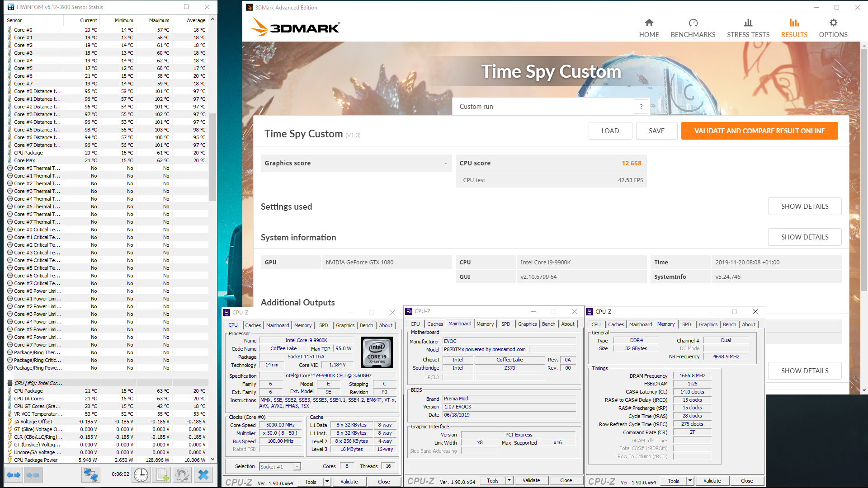Open the BENCHMARKS section in 3DMark
868x488 pixels.
click(x=693, y=28)
